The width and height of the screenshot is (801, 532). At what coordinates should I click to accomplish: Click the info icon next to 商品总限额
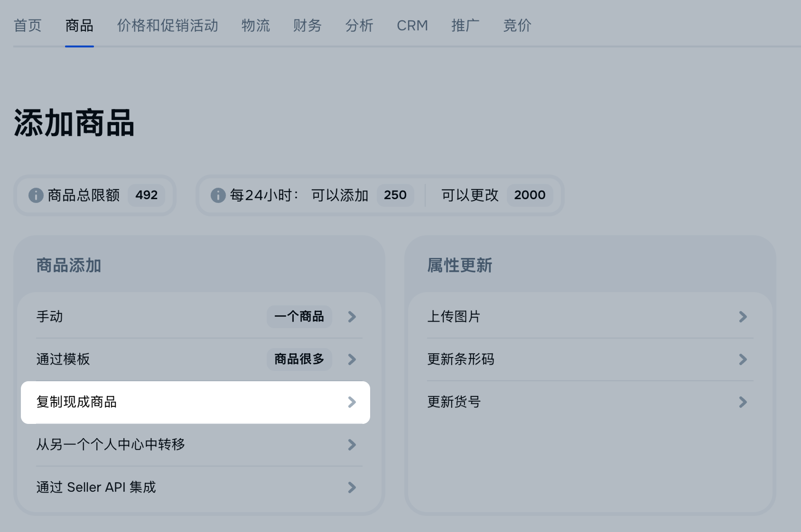36,195
